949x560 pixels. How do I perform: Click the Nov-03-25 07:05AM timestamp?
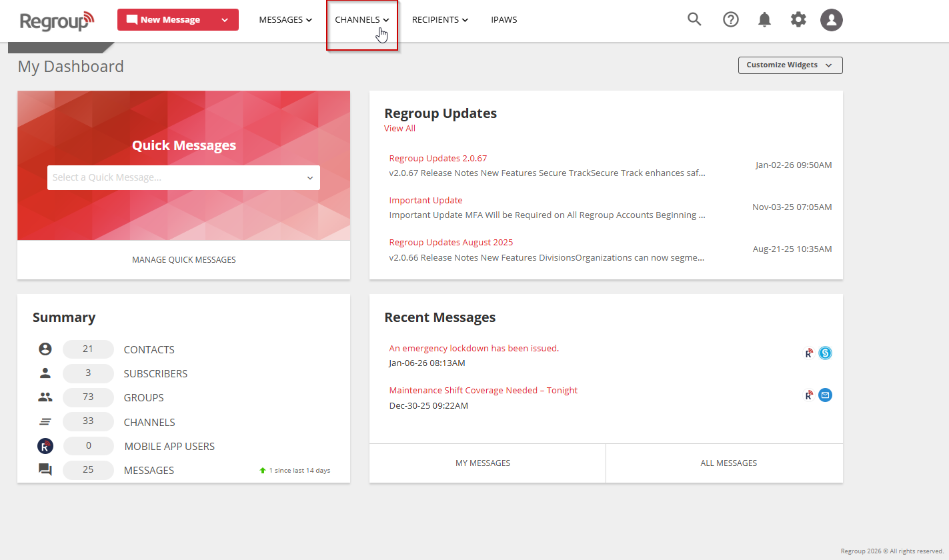(x=792, y=207)
